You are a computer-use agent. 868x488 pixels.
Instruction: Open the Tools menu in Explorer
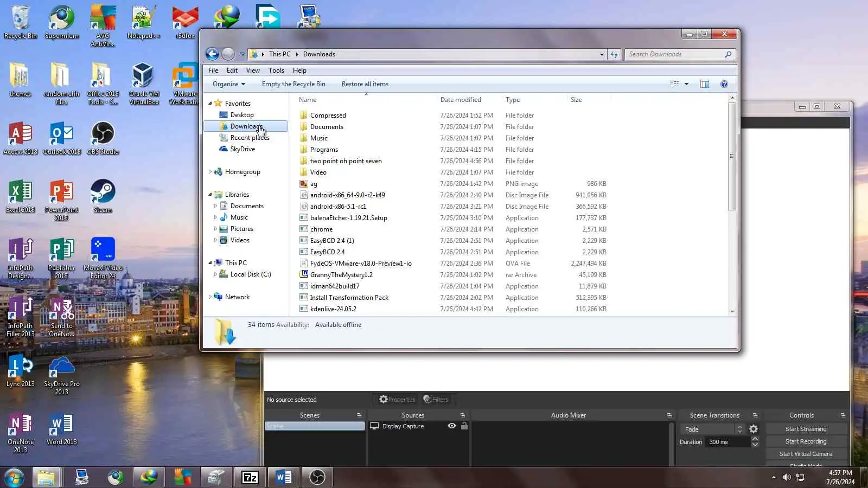coord(276,70)
